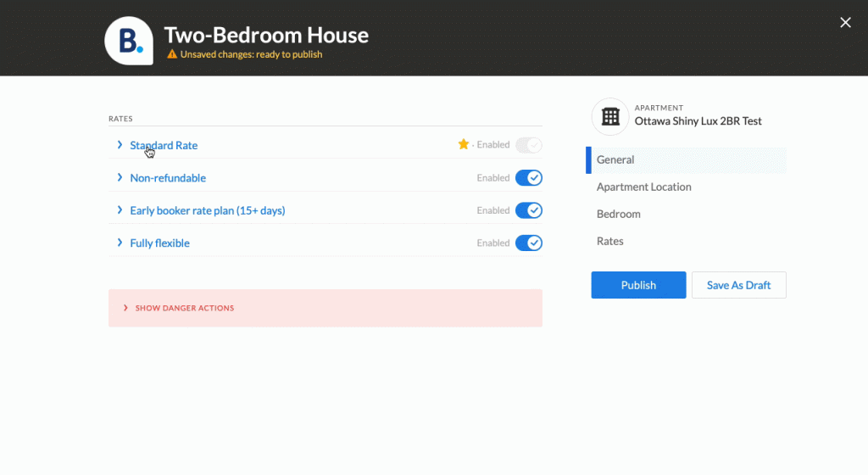Expand the Fully flexible rate chevron

(x=120, y=243)
